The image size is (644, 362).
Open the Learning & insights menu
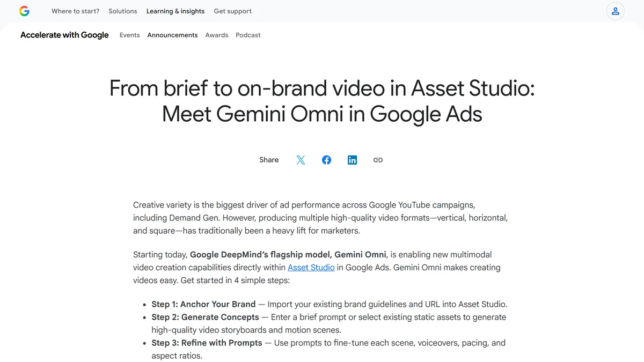175,11
